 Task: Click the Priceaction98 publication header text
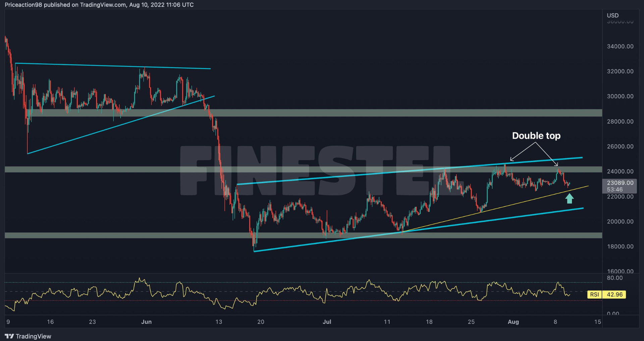[99, 5]
